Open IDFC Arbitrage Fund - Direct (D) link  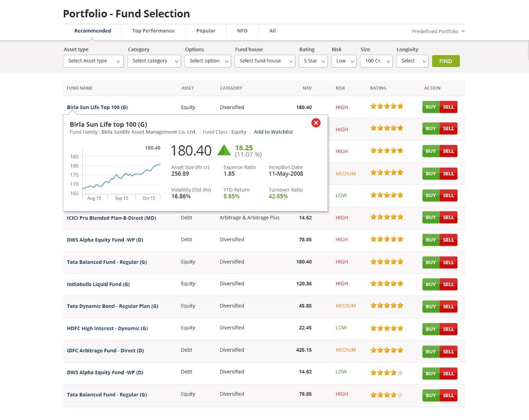pos(105,351)
